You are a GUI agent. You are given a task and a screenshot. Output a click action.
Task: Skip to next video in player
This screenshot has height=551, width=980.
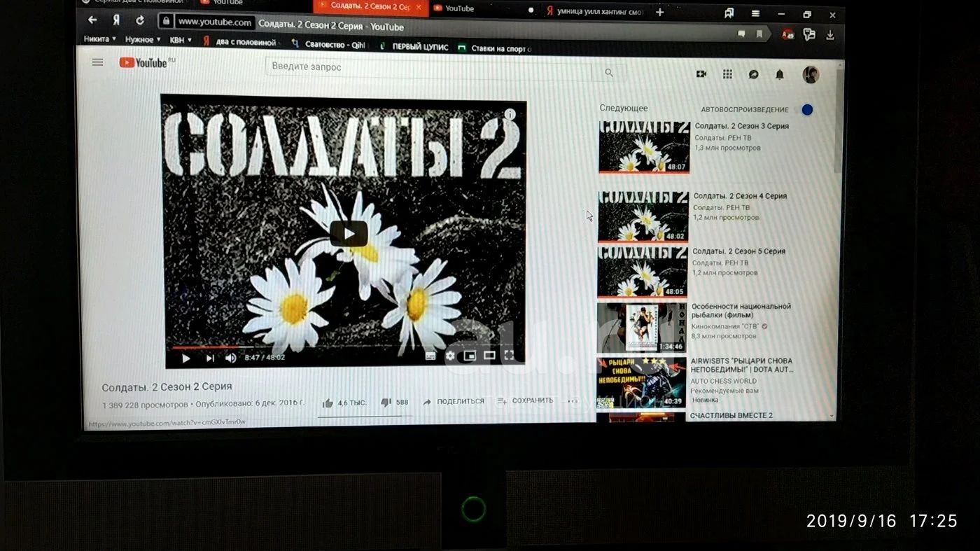[x=209, y=358]
